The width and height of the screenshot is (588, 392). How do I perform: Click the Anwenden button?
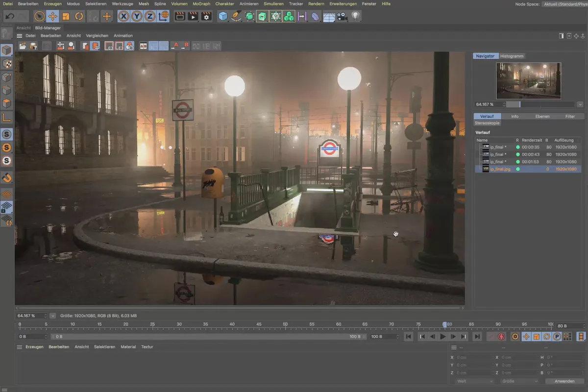[x=564, y=381]
